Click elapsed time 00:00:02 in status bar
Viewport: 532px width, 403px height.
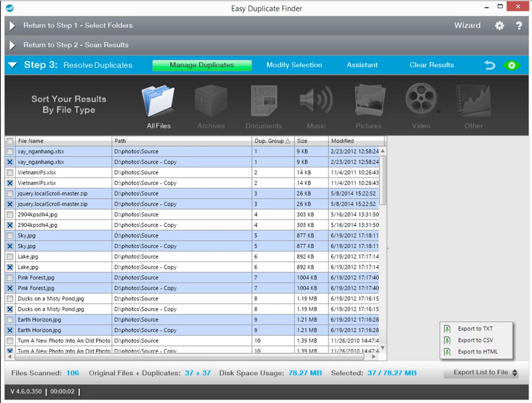62,392
